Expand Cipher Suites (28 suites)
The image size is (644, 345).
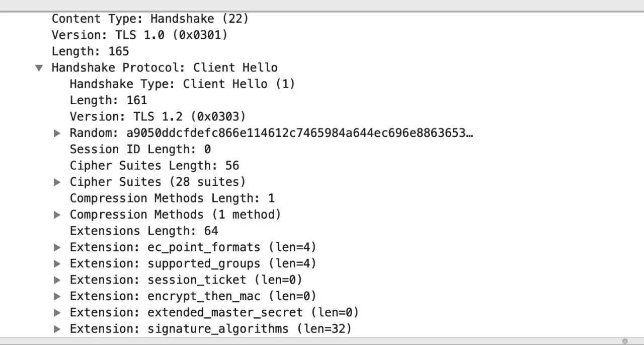click(57, 182)
